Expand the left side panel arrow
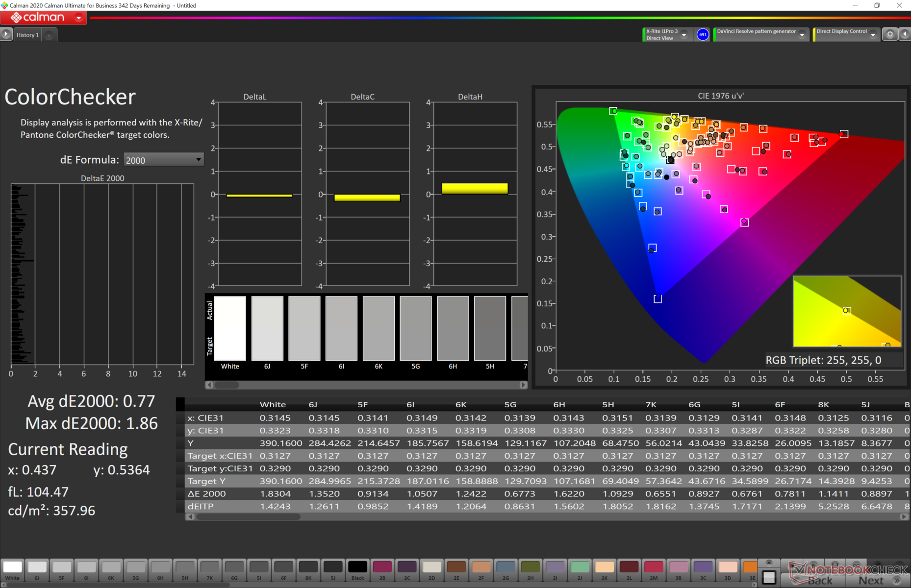 (x=6, y=34)
